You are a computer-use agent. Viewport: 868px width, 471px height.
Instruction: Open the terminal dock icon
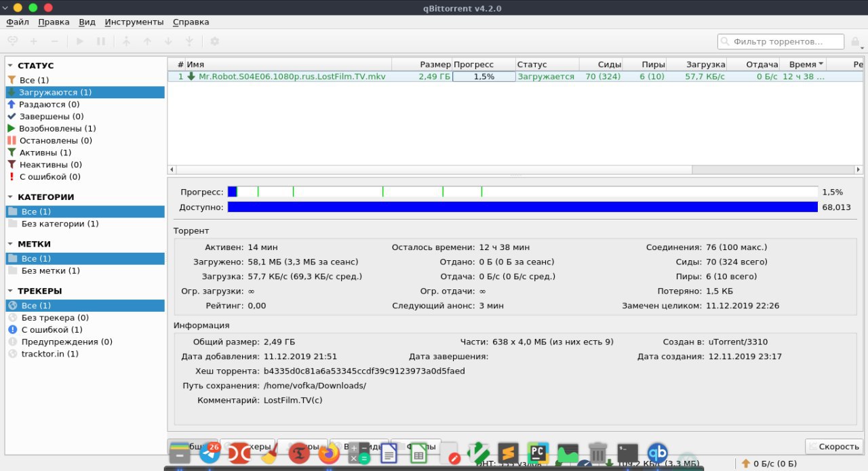(628, 453)
